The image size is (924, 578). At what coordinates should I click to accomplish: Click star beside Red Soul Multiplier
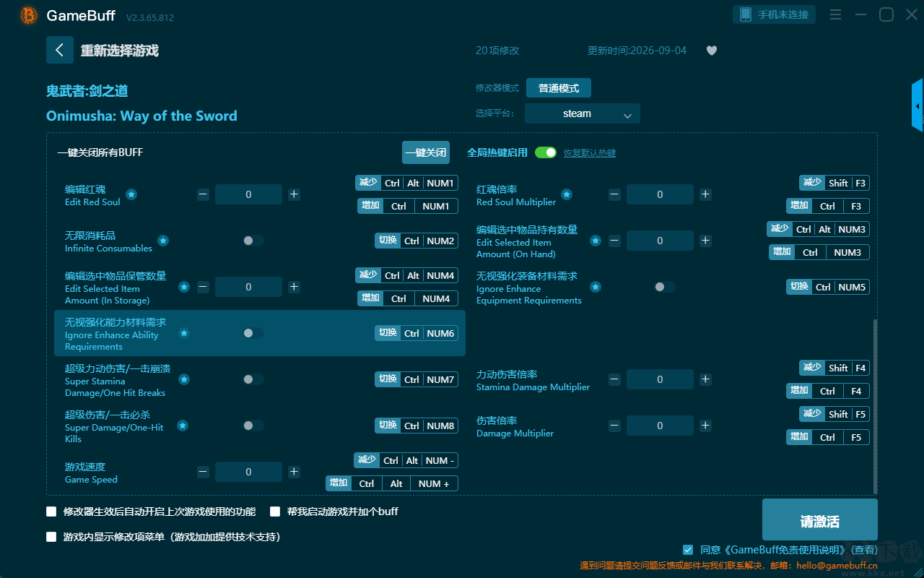click(x=567, y=194)
